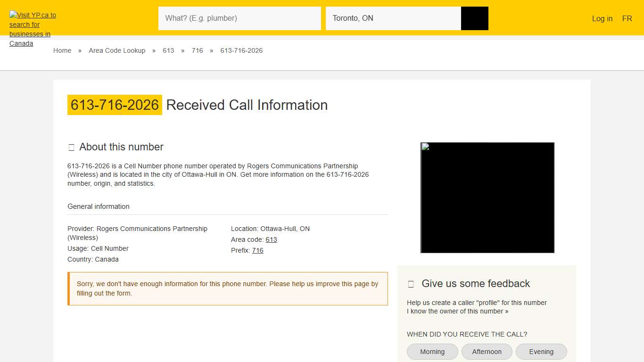Image resolution: width=644 pixels, height=362 pixels.
Task: Click the "Toronto, ON" location field
Action: pos(394,18)
